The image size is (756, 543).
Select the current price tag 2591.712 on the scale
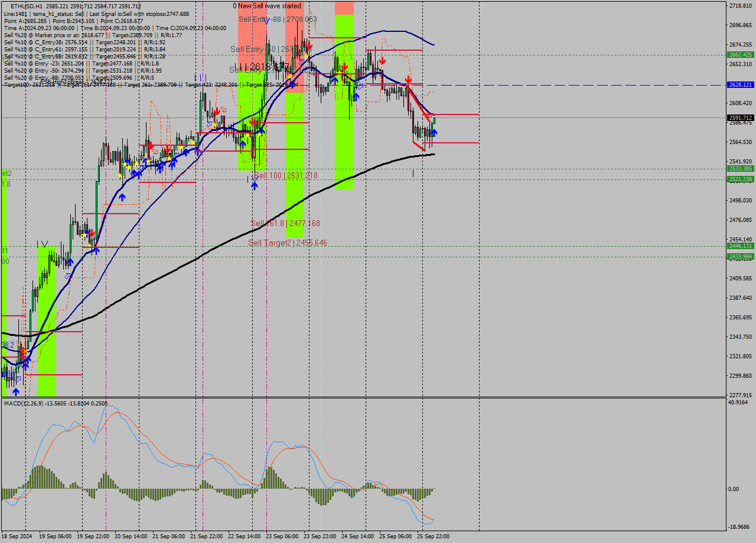click(x=740, y=118)
